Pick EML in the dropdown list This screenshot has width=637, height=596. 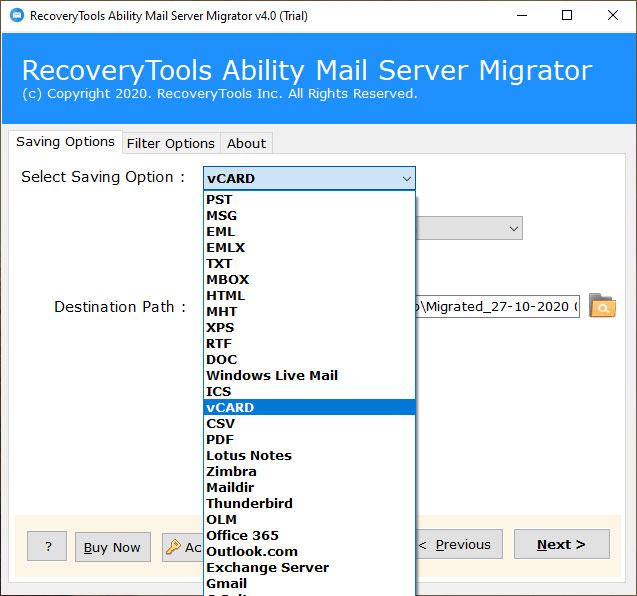click(309, 232)
